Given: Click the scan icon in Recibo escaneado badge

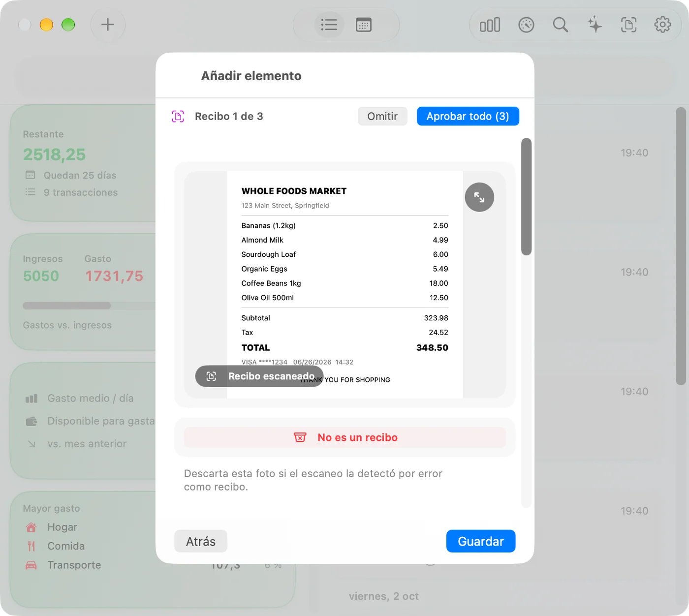Looking at the screenshot, I should 211,376.
